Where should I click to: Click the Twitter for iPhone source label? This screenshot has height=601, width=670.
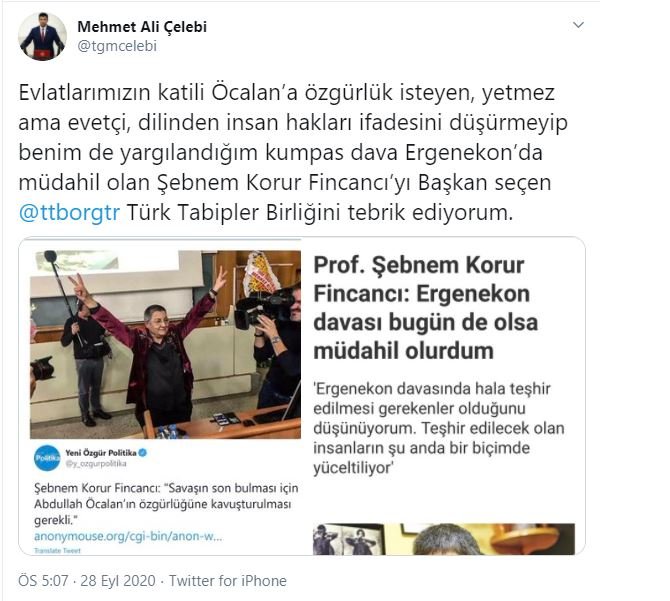[228, 581]
